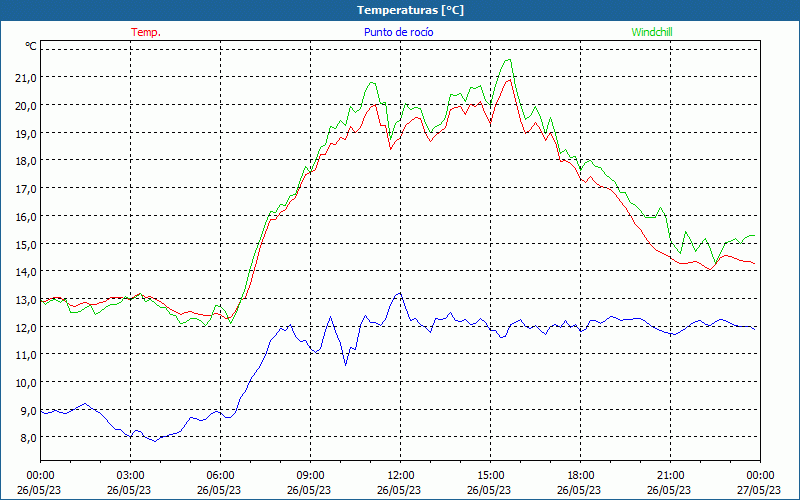
Task: Select the red Temp. legend label
Action: pyautogui.click(x=146, y=32)
